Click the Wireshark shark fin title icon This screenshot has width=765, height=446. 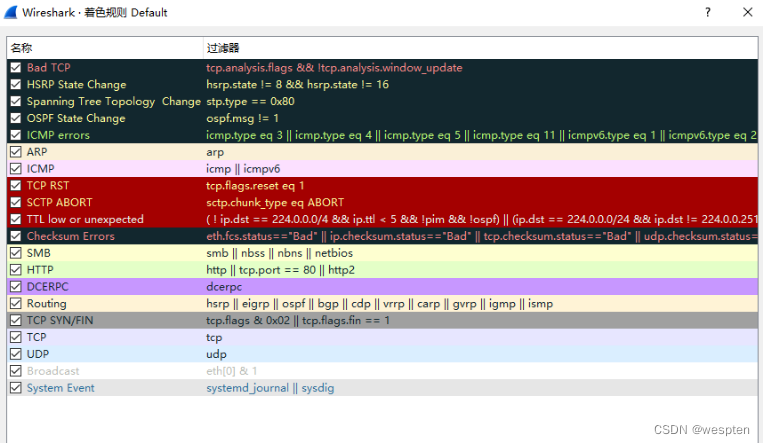click(11, 12)
